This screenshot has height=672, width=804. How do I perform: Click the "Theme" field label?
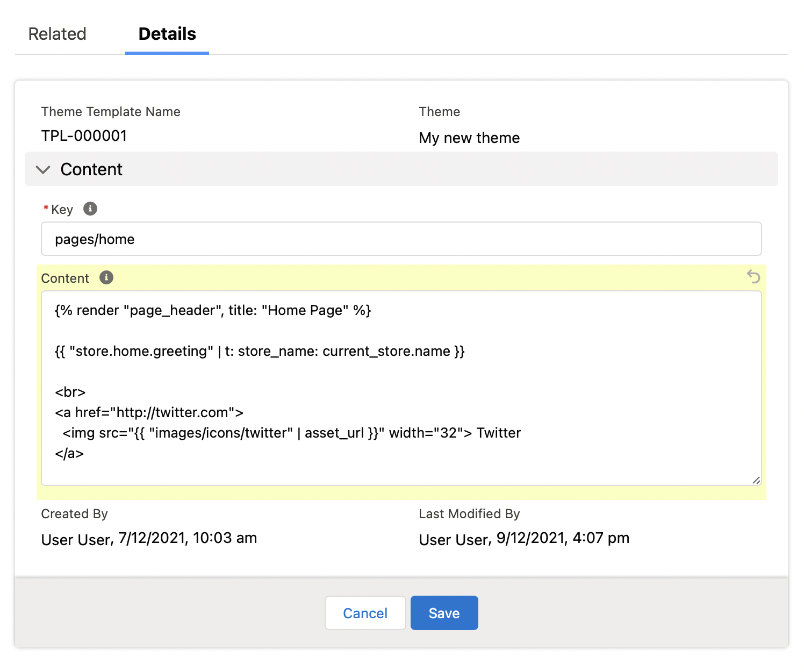click(x=440, y=112)
